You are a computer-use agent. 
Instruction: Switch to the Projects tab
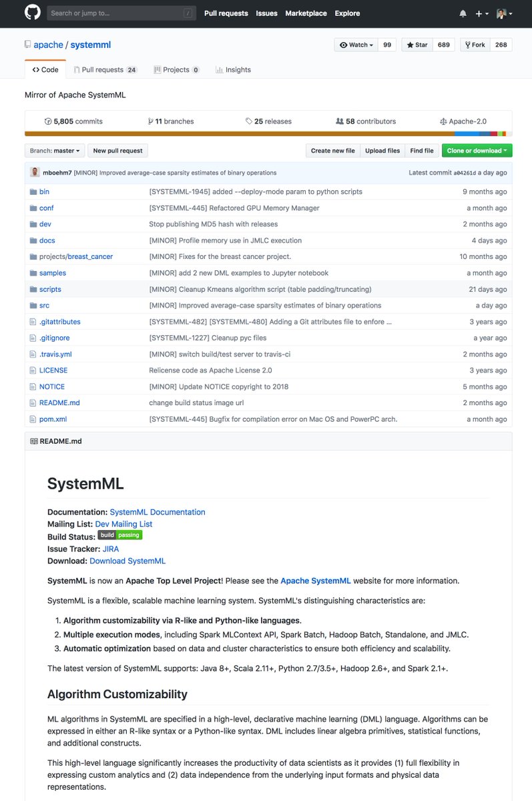pos(176,69)
